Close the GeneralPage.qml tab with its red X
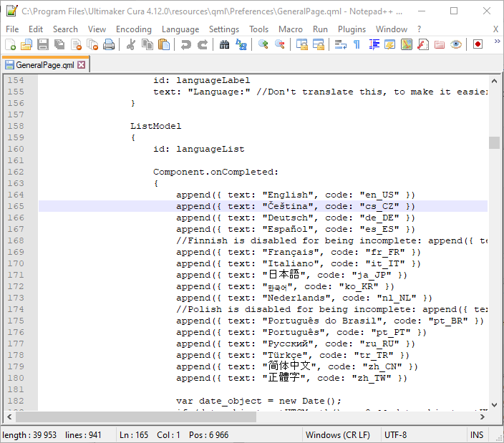This screenshot has width=504, height=443. click(x=82, y=65)
